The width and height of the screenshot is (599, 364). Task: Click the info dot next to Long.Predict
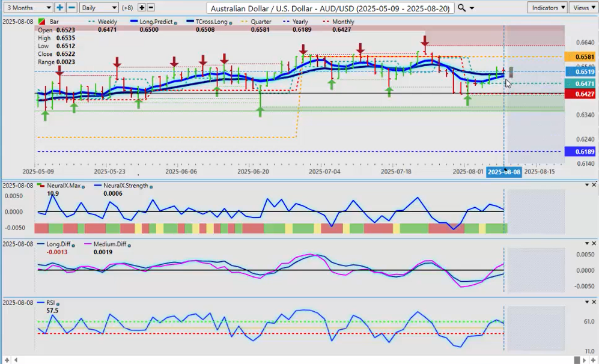pos(175,22)
